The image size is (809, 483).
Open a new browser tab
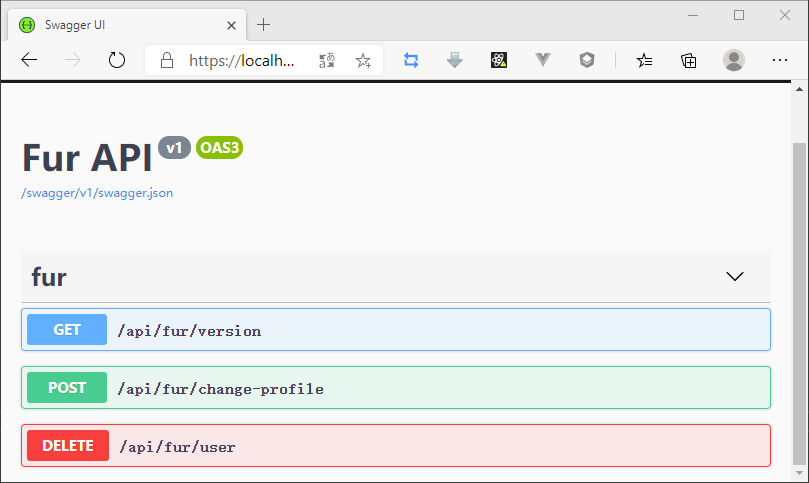tap(264, 24)
